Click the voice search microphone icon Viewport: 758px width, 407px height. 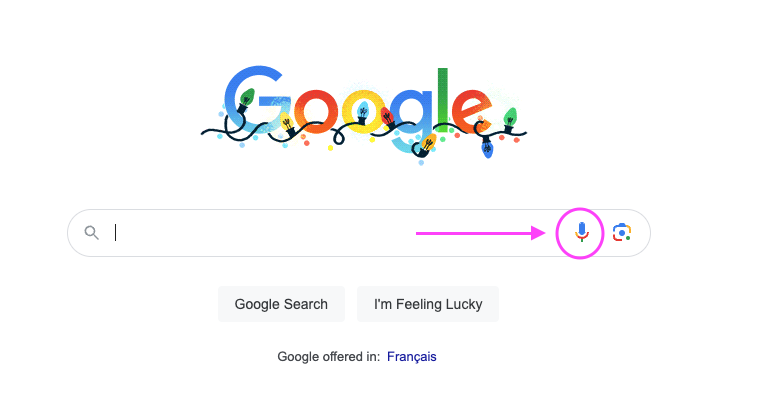tap(581, 232)
